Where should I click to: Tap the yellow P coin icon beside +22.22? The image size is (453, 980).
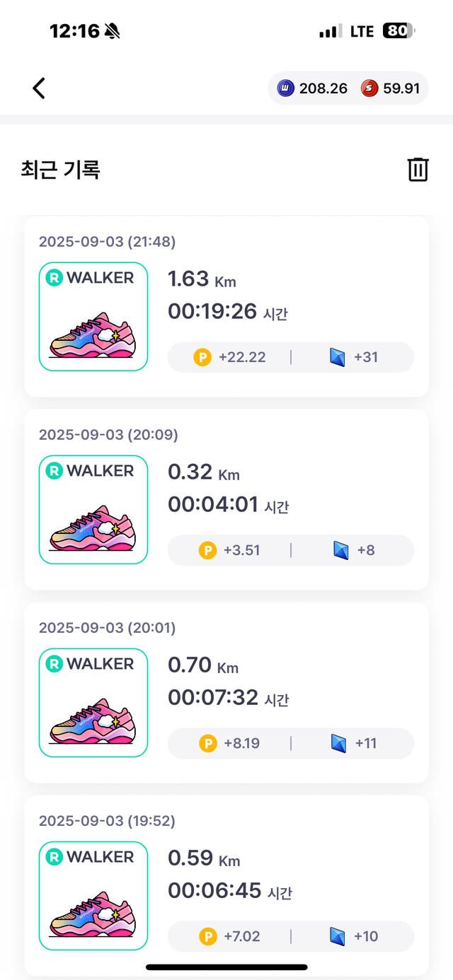point(202,357)
